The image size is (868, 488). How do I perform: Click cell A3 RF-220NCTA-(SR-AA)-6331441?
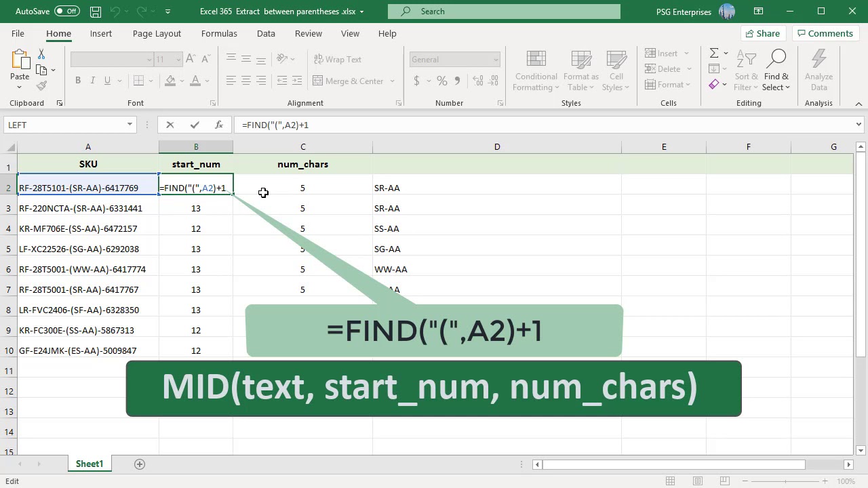point(88,208)
